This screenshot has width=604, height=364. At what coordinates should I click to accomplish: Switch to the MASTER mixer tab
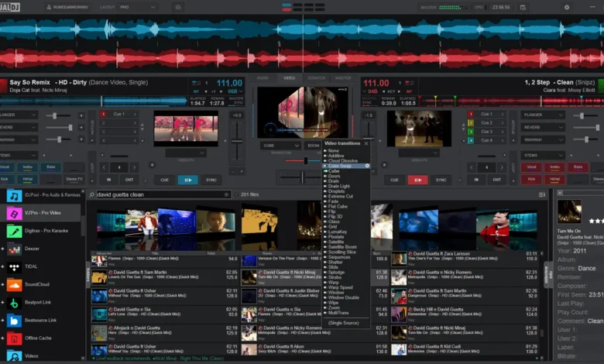click(x=343, y=78)
